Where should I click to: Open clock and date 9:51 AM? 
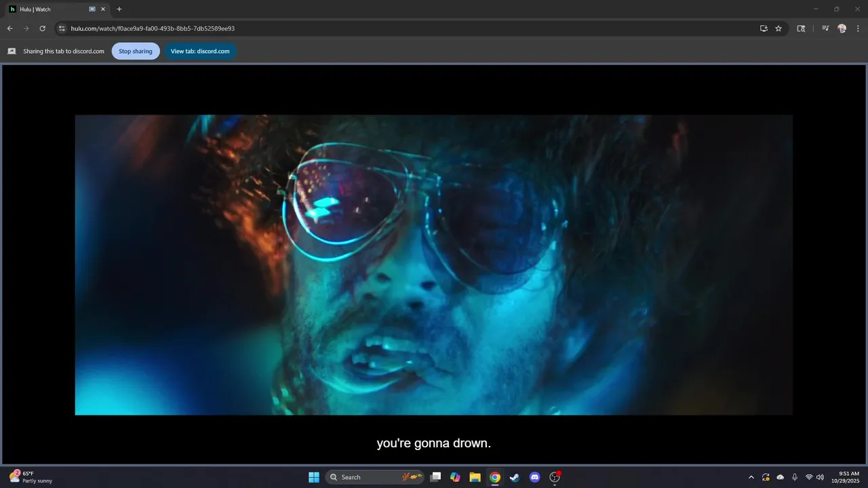pos(845,477)
